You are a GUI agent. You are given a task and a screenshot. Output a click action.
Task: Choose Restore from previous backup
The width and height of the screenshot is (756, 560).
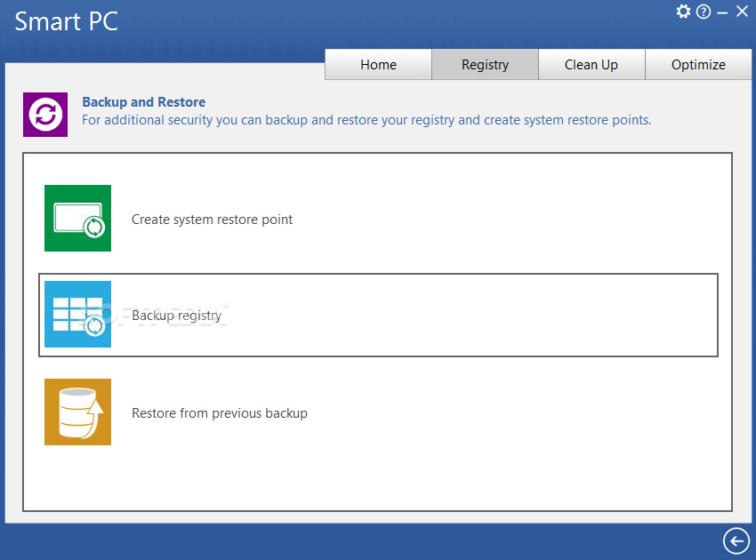pos(220,413)
